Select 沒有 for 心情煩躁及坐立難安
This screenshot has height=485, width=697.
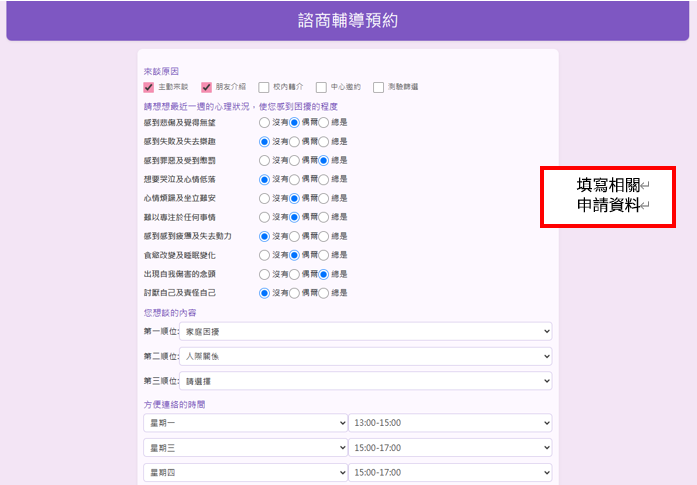[264, 198]
